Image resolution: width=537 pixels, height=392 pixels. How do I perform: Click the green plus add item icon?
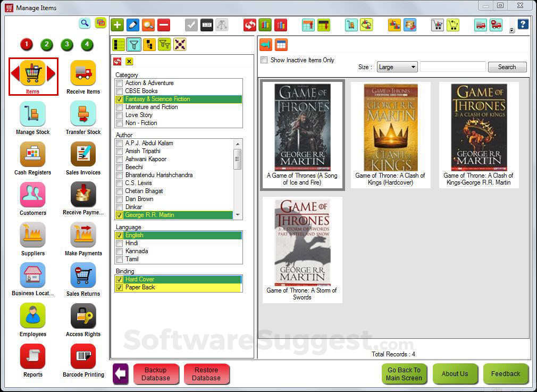pos(117,25)
